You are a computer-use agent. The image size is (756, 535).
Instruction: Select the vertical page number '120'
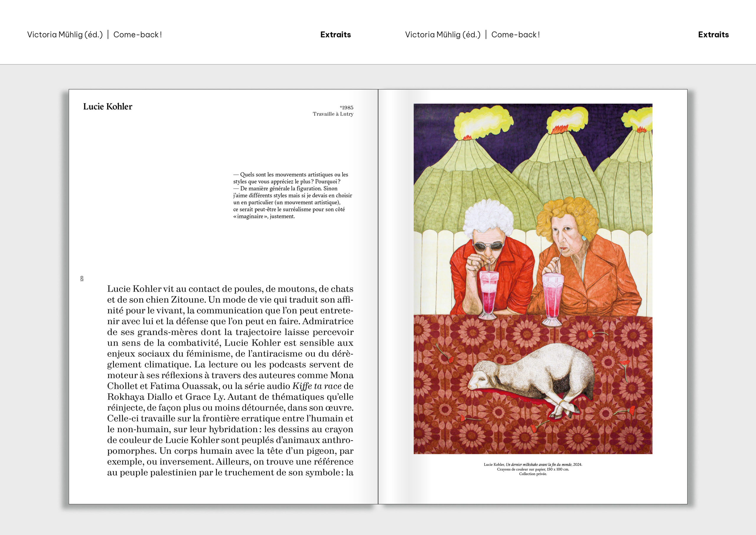[82, 278]
